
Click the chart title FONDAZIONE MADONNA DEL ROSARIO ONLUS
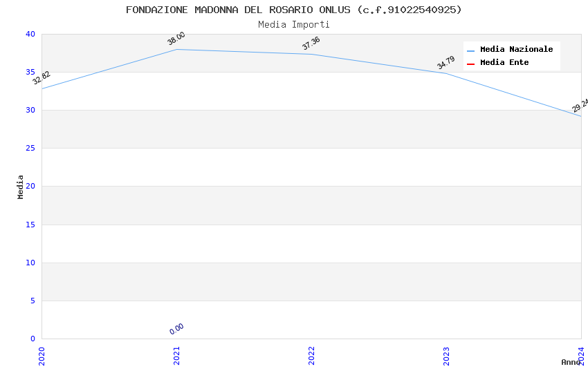[293, 10]
